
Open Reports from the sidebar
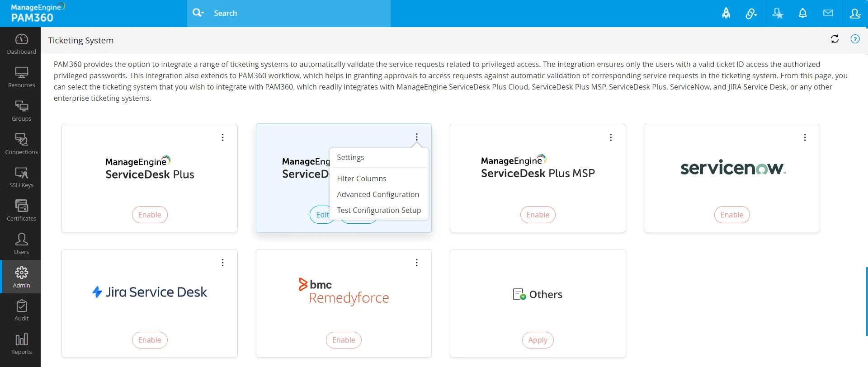[x=21, y=343]
